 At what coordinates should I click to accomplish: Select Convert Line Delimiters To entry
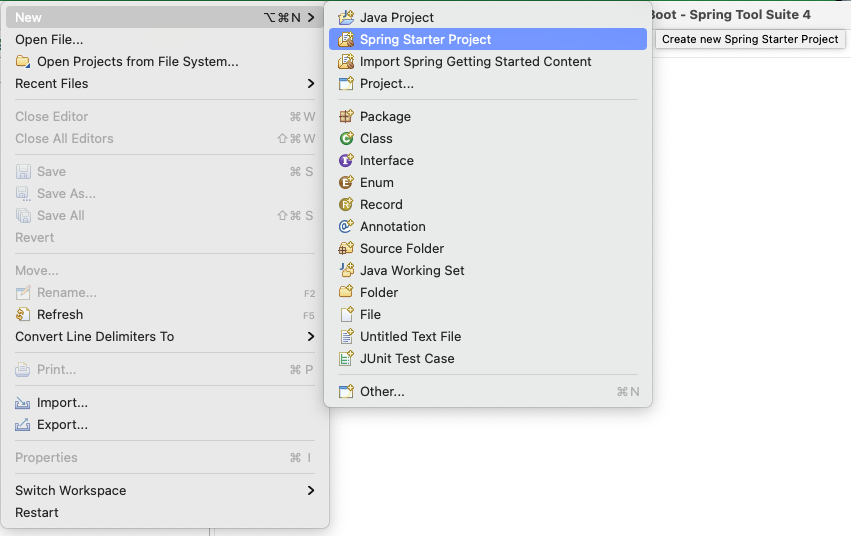point(165,336)
